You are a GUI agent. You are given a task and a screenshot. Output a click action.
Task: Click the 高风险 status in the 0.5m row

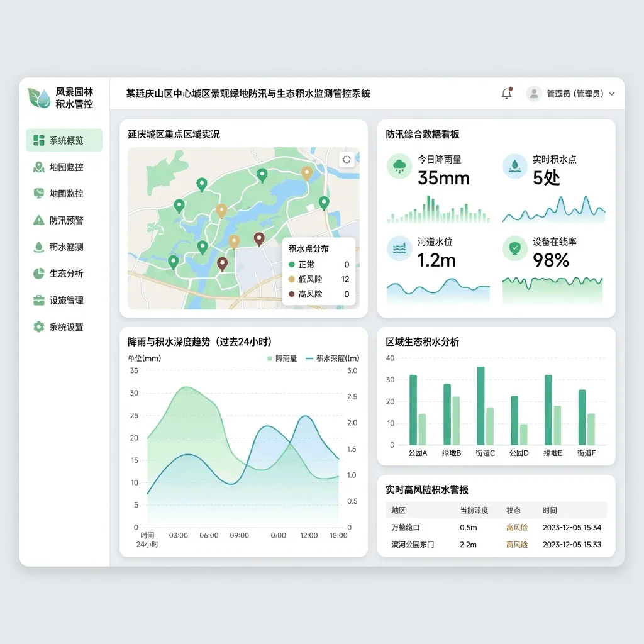click(x=517, y=528)
